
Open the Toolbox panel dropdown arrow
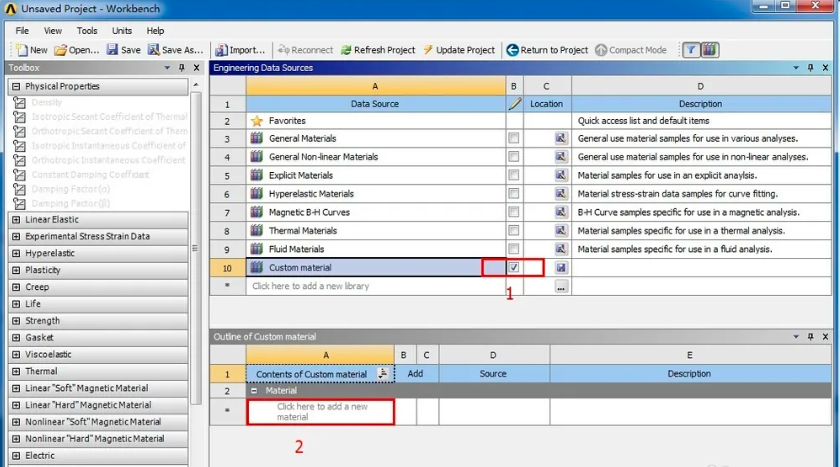coord(167,67)
